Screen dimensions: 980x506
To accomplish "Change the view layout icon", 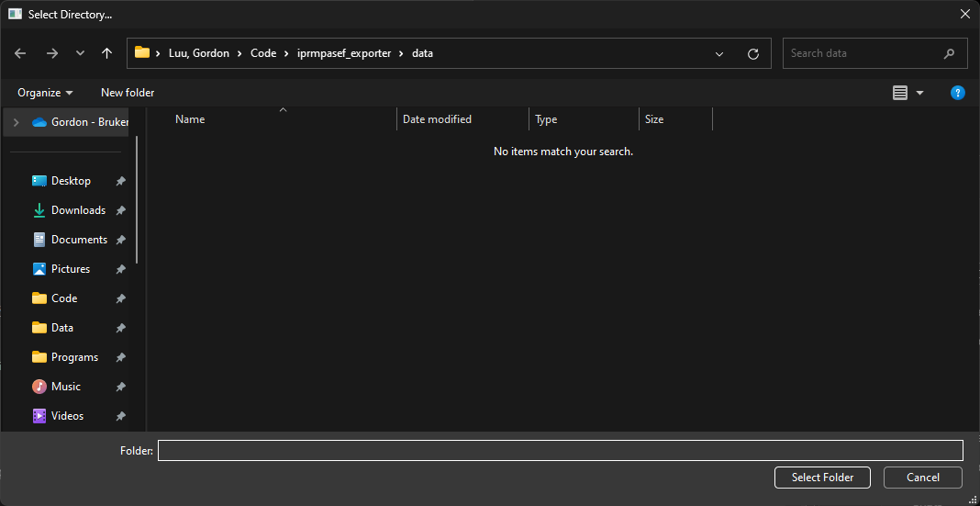I will coord(900,93).
